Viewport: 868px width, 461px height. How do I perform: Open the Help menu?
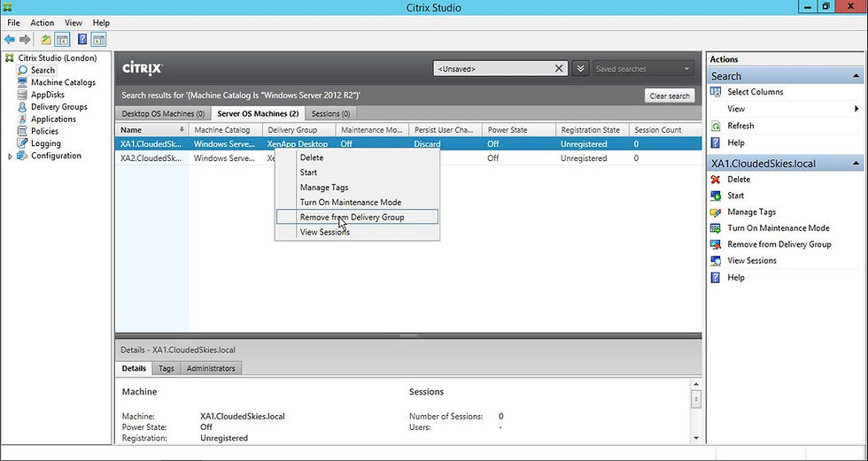coord(101,23)
